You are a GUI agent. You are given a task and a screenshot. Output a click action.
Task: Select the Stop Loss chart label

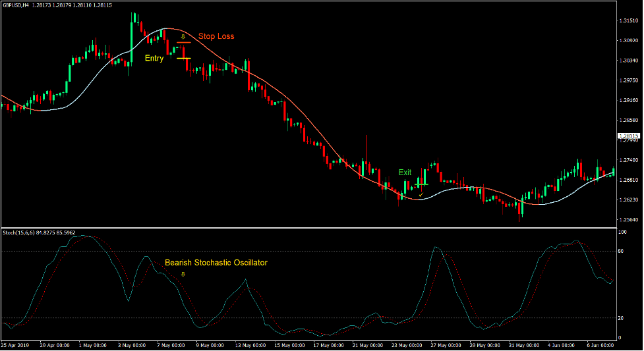click(216, 36)
